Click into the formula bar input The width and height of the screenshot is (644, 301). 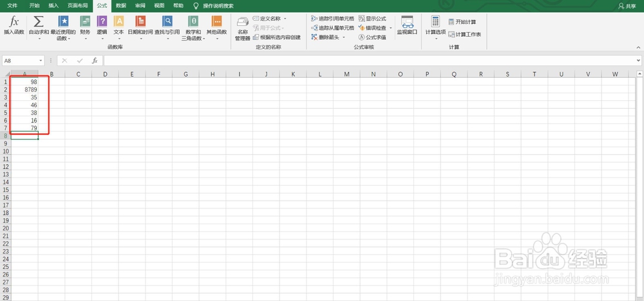point(369,60)
